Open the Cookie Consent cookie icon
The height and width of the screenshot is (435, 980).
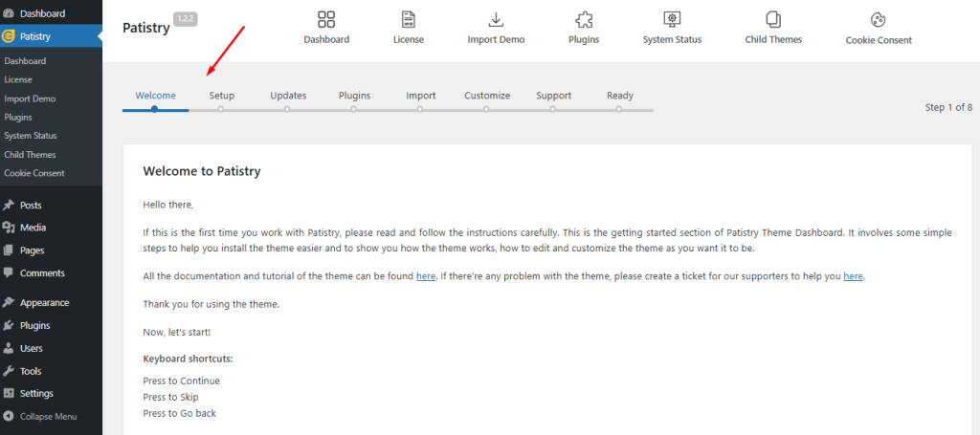pos(879,20)
